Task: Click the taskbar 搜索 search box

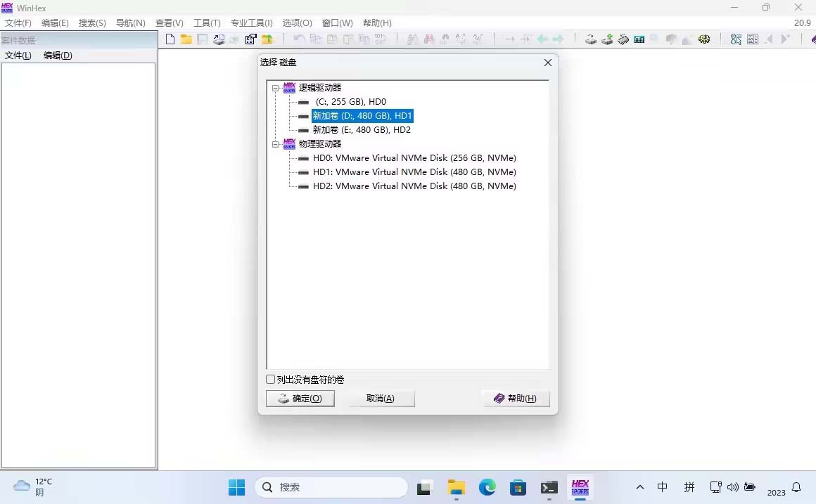Action: pyautogui.click(x=331, y=487)
